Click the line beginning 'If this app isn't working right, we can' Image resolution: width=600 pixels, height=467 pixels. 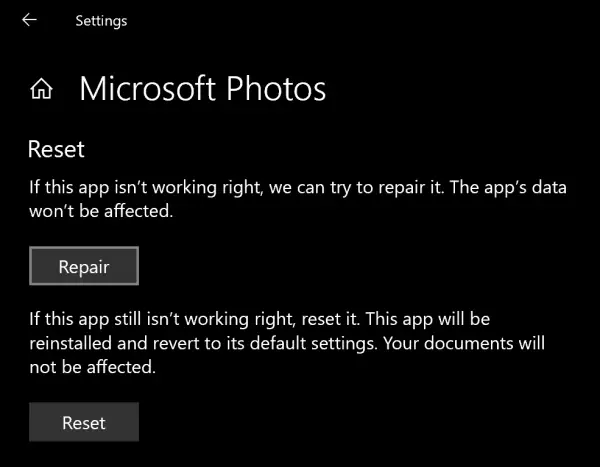[x=298, y=188]
